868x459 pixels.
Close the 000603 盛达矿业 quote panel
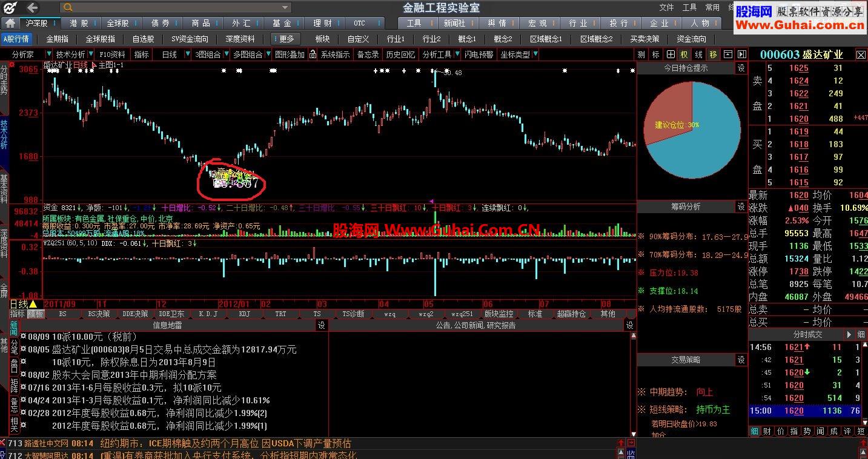(861, 54)
